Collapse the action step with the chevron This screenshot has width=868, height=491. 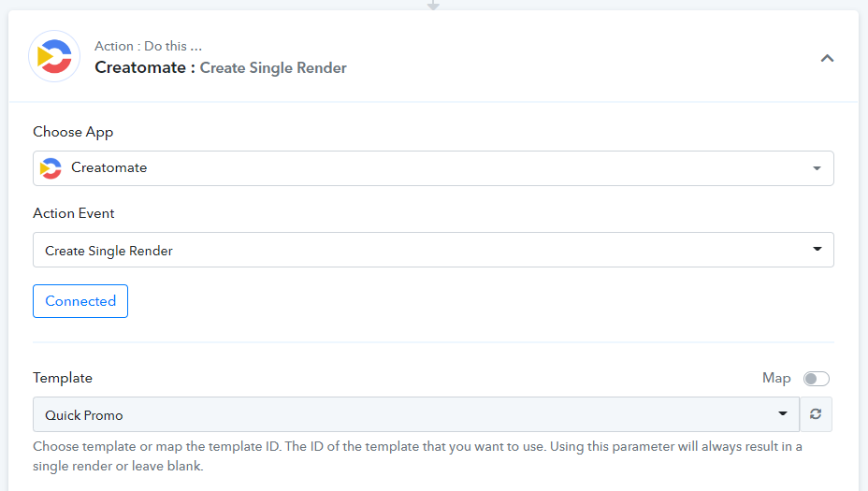pos(827,58)
